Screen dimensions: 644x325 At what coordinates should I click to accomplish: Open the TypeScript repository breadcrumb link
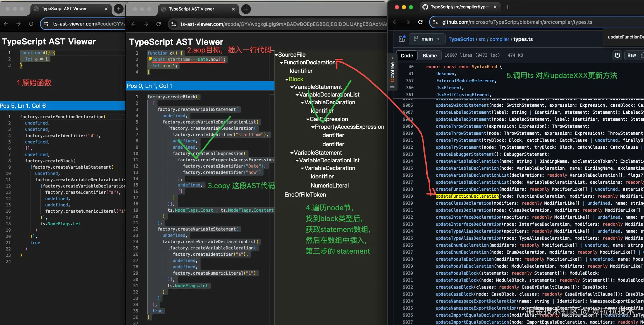461,39
